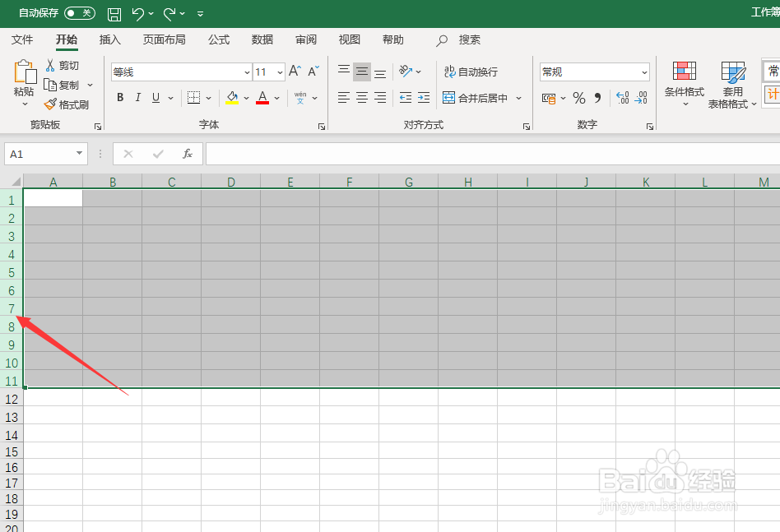Viewport: 780px width, 532px height.
Task: Decrease decimal places
Action: pyautogui.click(x=641, y=98)
